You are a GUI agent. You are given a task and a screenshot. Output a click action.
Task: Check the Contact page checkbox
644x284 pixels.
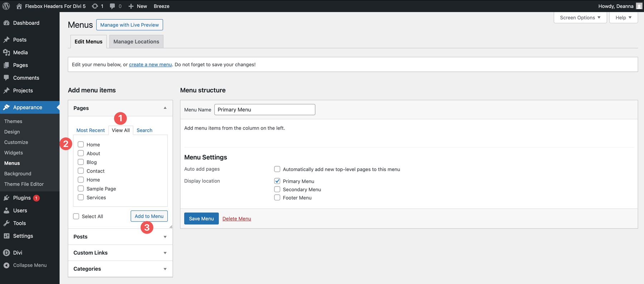tap(81, 171)
